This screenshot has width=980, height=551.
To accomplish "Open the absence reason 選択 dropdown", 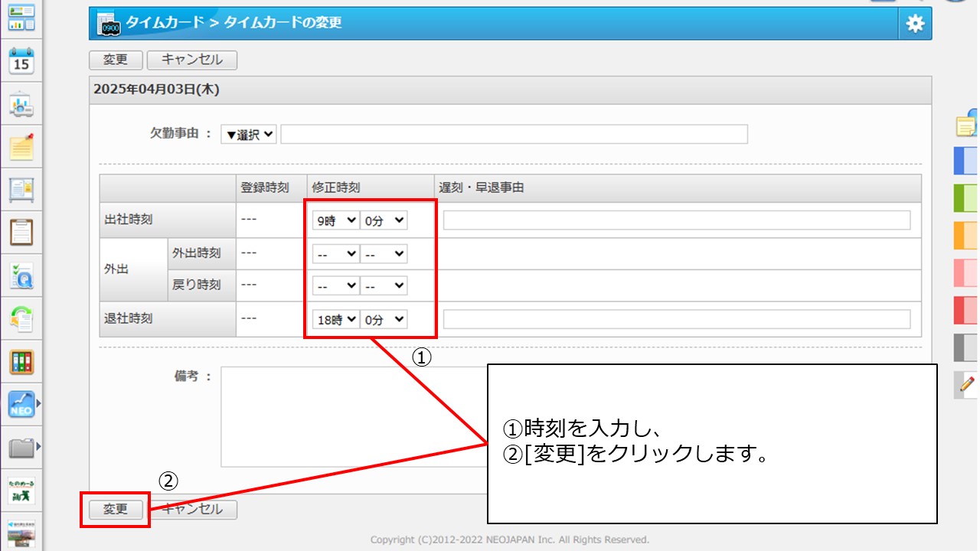I will tap(249, 134).
